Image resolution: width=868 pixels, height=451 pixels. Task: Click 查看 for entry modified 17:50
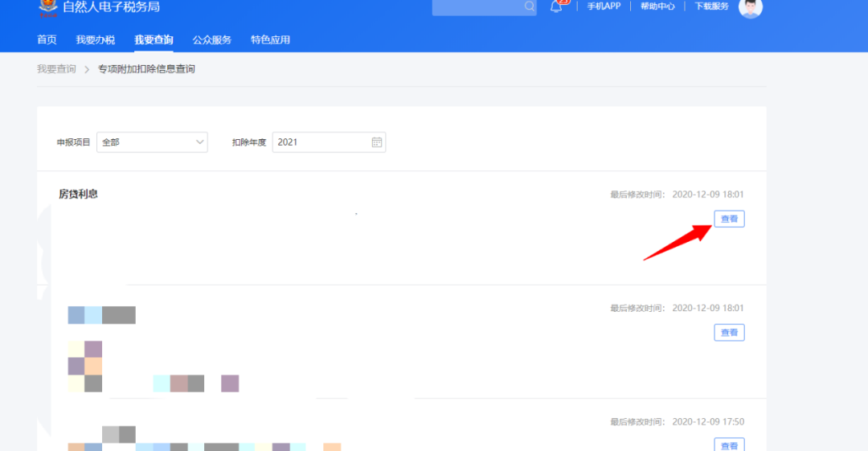coord(729,445)
